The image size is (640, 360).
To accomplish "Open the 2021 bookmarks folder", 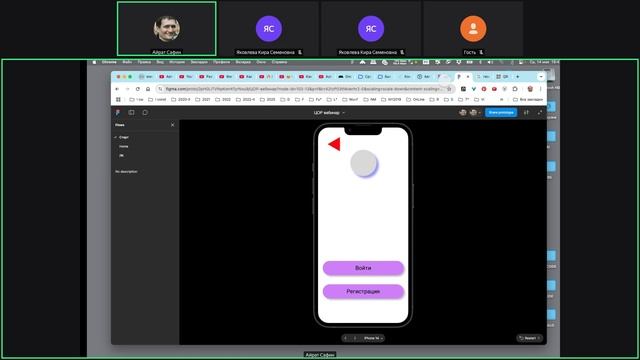I will 202,100.
